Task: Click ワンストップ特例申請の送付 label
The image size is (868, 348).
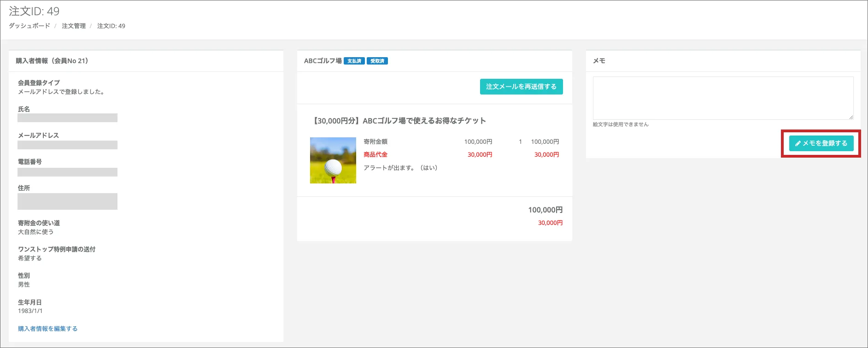Action: (x=57, y=249)
